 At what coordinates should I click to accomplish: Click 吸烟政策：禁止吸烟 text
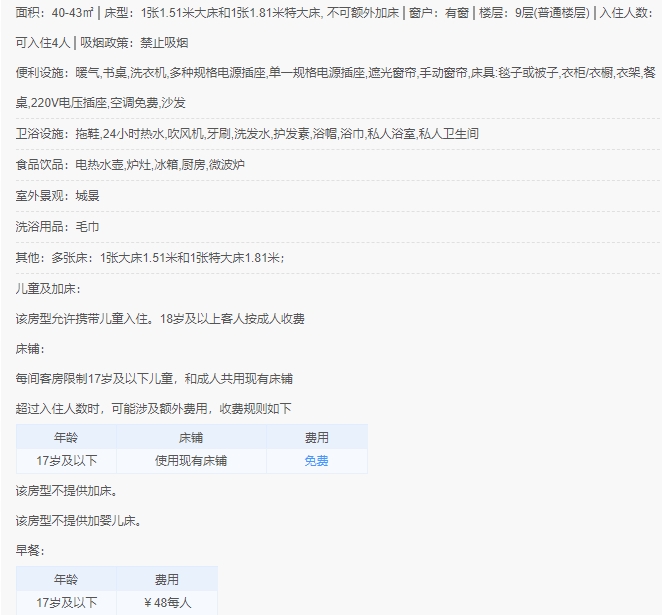[x=134, y=43]
